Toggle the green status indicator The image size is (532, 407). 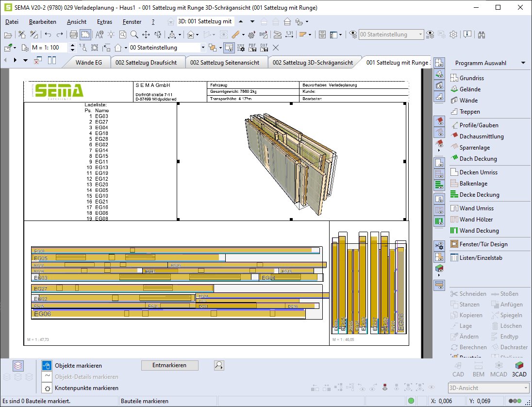point(411,401)
